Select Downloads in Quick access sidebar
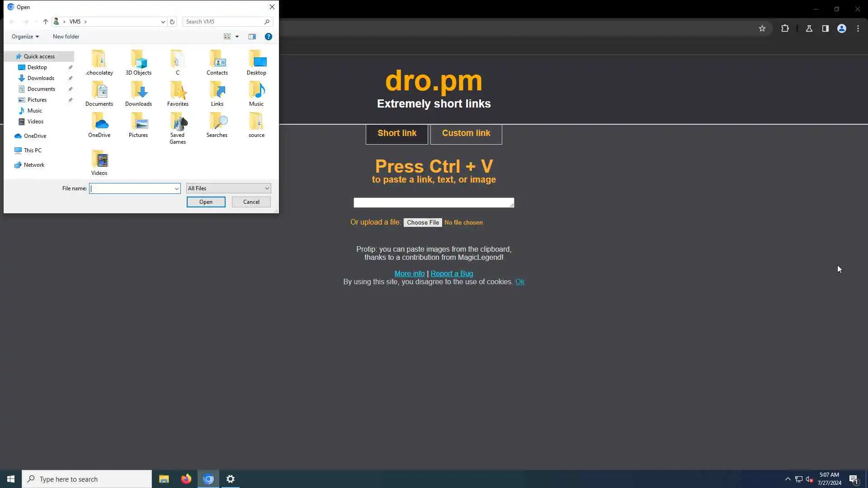868x488 pixels. [x=41, y=78]
